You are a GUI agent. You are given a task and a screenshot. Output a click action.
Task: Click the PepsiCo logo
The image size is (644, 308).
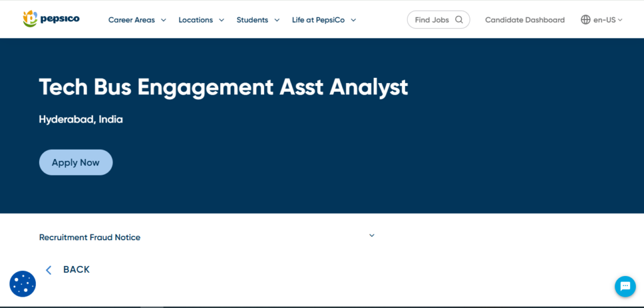pos(51,19)
